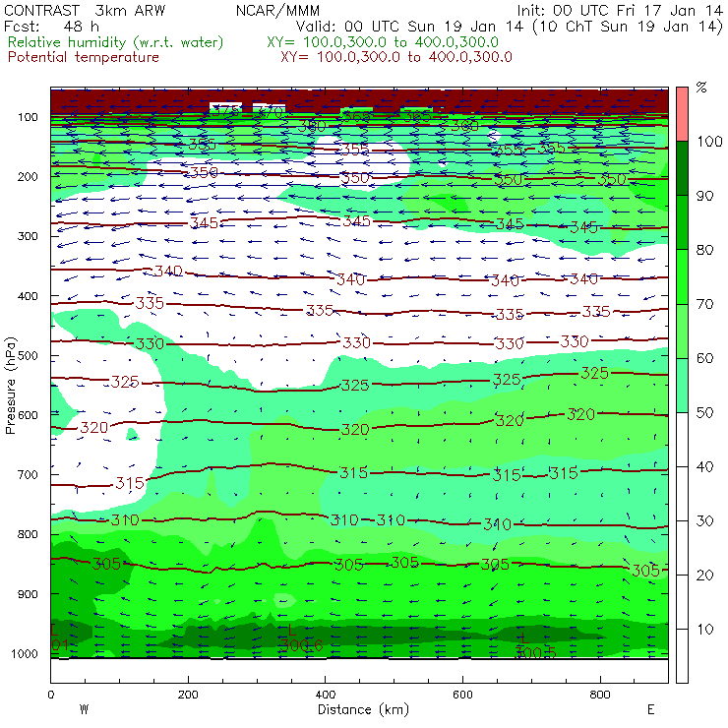The image size is (728, 728).
Task: Click the '375' contour label near the top
Action: pyautogui.click(x=226, y=111)
